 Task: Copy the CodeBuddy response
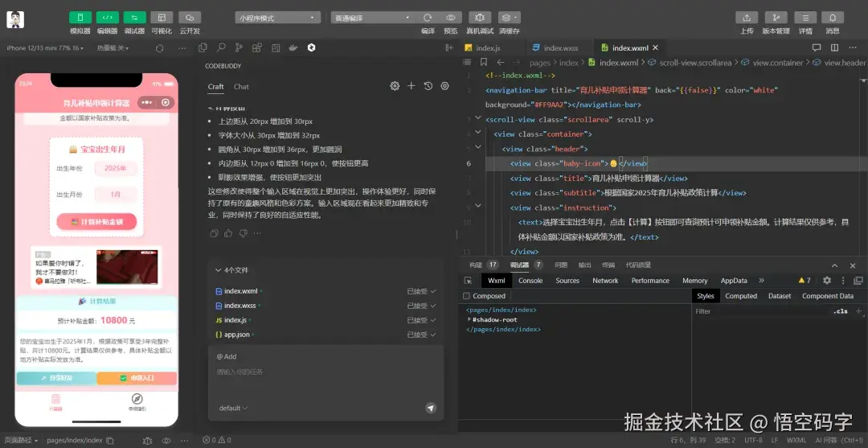tap(215, 233)
